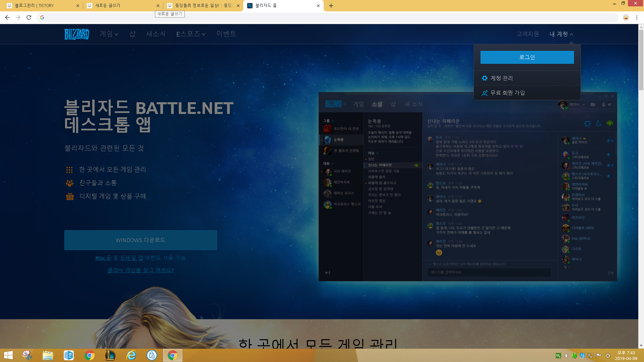This screenshot has height=362, width=644.
Task: Click the green V3 antivirus tray icon
Action: [575, 356]
